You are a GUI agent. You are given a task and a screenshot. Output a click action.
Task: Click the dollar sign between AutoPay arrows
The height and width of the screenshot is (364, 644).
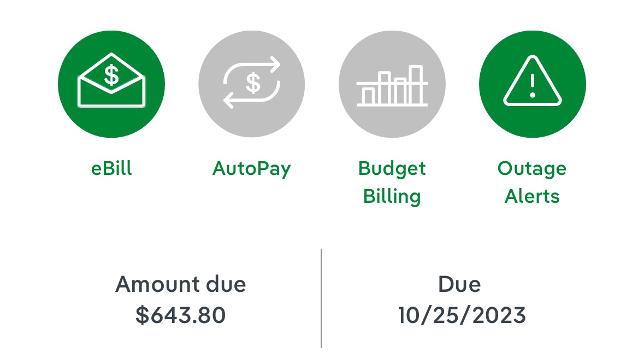point(252,83)
